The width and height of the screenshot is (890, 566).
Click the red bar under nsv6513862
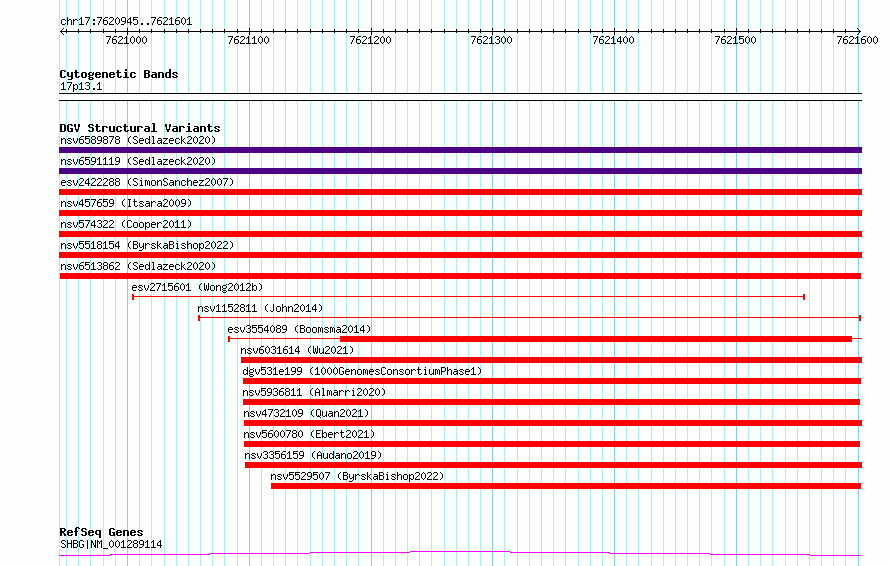tap(460, 276)
